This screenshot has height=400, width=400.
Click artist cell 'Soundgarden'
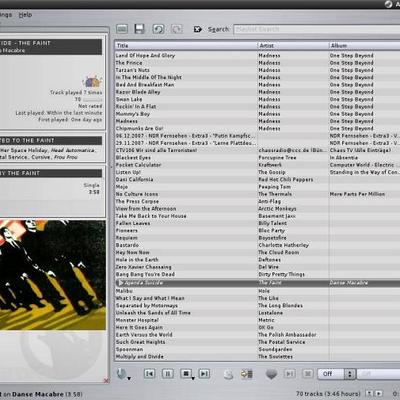click(x=275, y=349)
